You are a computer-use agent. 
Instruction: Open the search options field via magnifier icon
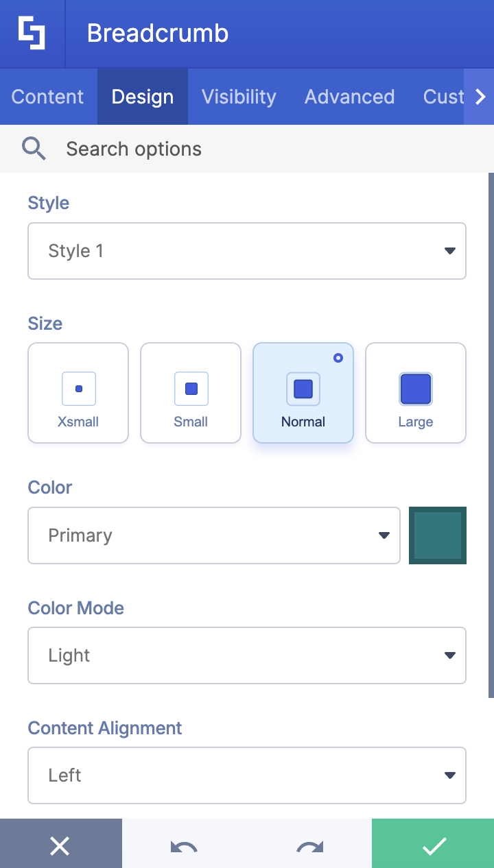[x=34, y=148]
